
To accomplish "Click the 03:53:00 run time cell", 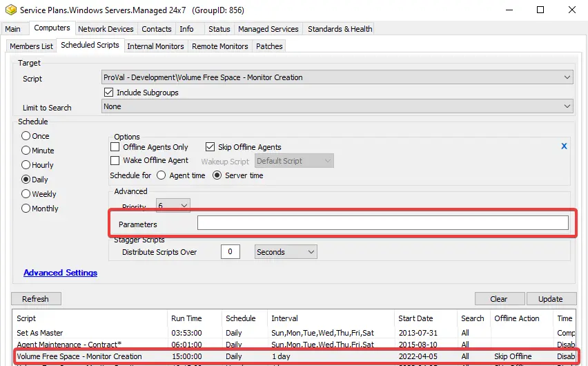I will 187,333.
